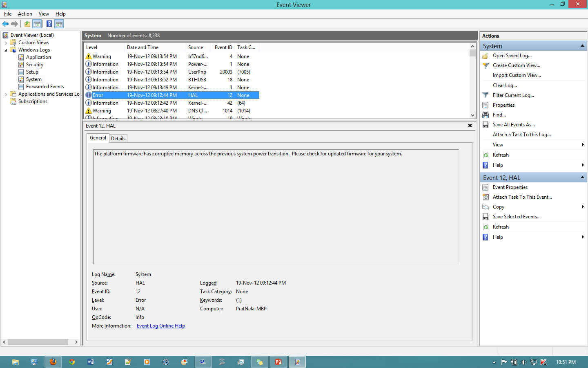
Task: Sort events by Level column header
Action: coord(104,47)
